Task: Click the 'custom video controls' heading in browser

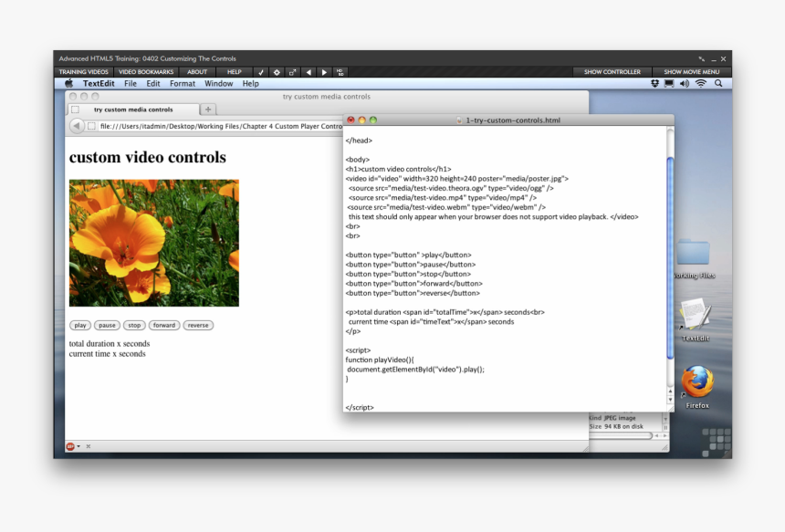Action: pos(148,157)
